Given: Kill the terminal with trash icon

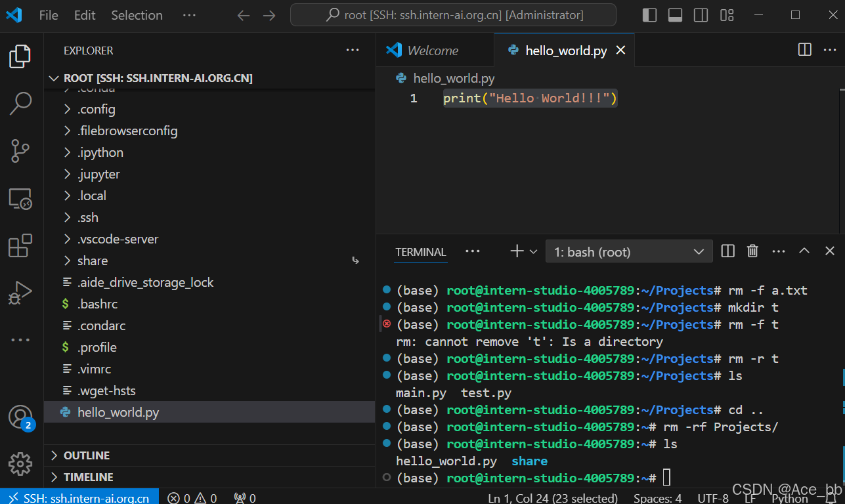Looking at the screenshot, I should pyautogui.click(x=753, y=251).
